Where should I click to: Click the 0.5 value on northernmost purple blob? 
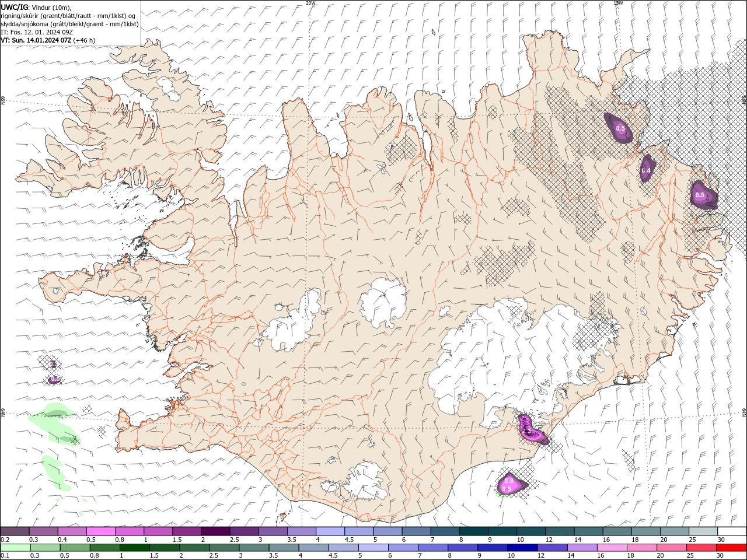point(620,128)
